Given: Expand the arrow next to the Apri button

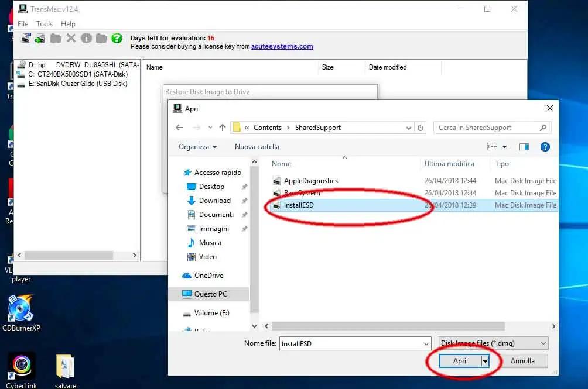Looking at the screenshot, I should 486,361.
